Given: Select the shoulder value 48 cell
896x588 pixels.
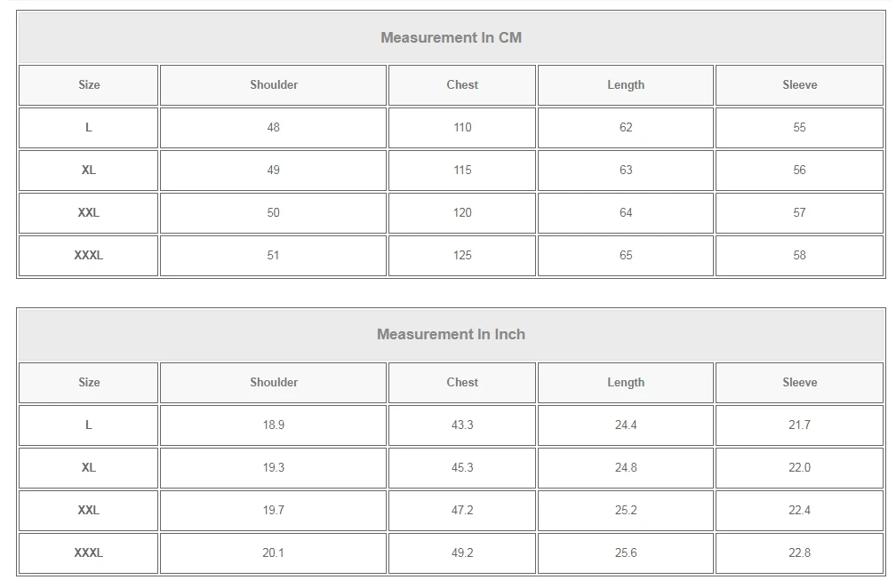Looking at the screenshot, I should coord(274,127).
